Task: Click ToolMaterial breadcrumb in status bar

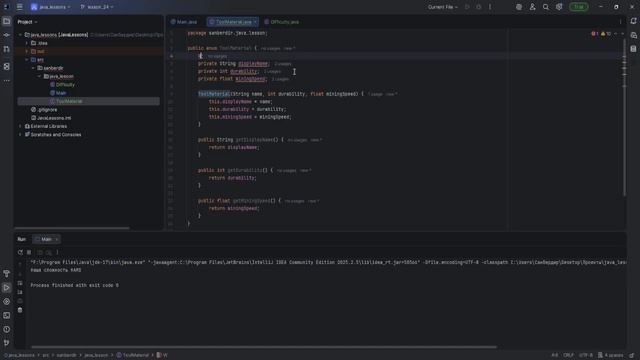Action: pyautogui.click(x=133, y=355)
